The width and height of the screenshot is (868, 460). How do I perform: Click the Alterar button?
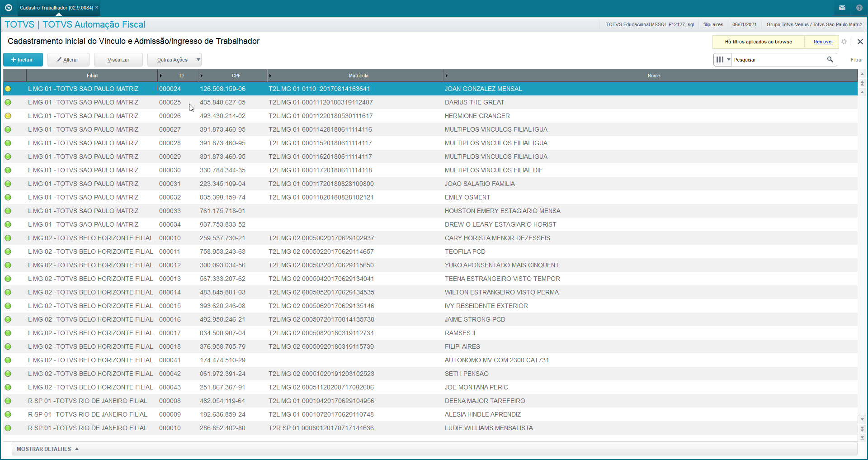(68, 60)
